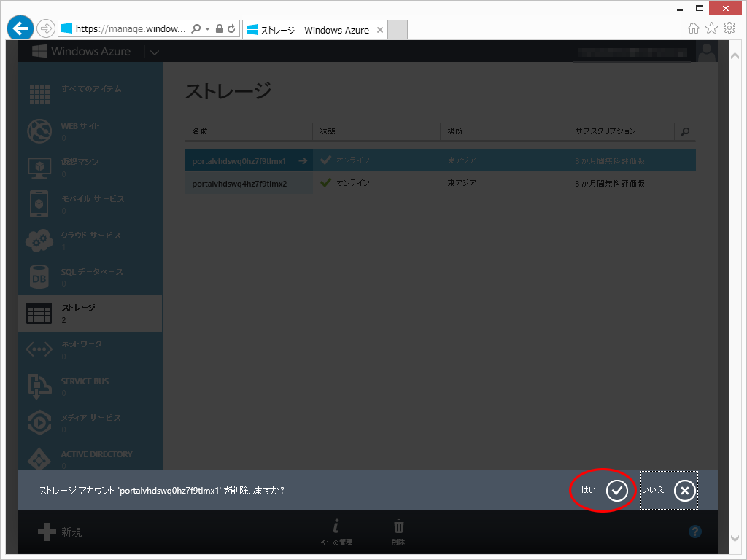Click 3 か月間無料評価版 in portalvhdswq4hz7f9tlmx2 row
The height and width of the screenshot is (560, 747).
click(x=609, y=183)
